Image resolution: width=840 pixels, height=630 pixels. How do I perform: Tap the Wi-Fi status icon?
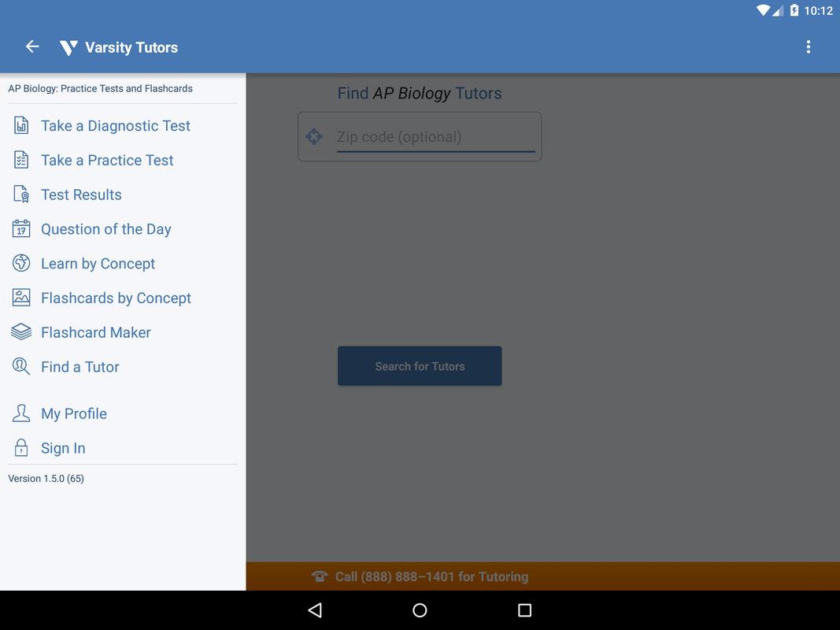click(763, 10)
